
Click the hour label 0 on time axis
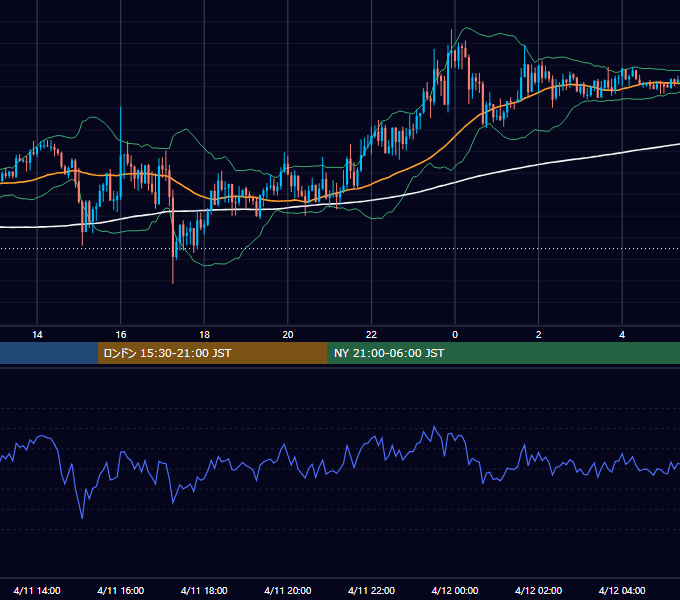455,335
